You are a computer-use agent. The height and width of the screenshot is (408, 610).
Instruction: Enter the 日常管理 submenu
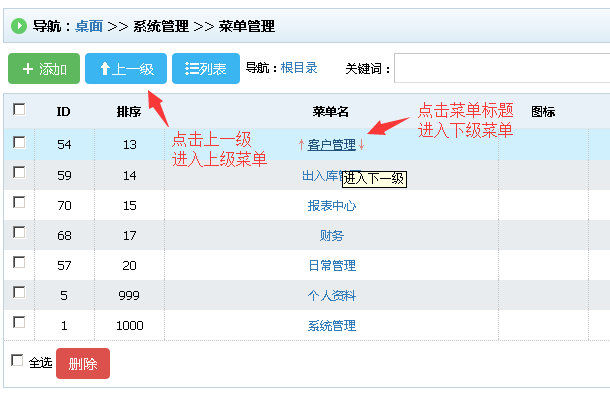click(x=331, y=266)
